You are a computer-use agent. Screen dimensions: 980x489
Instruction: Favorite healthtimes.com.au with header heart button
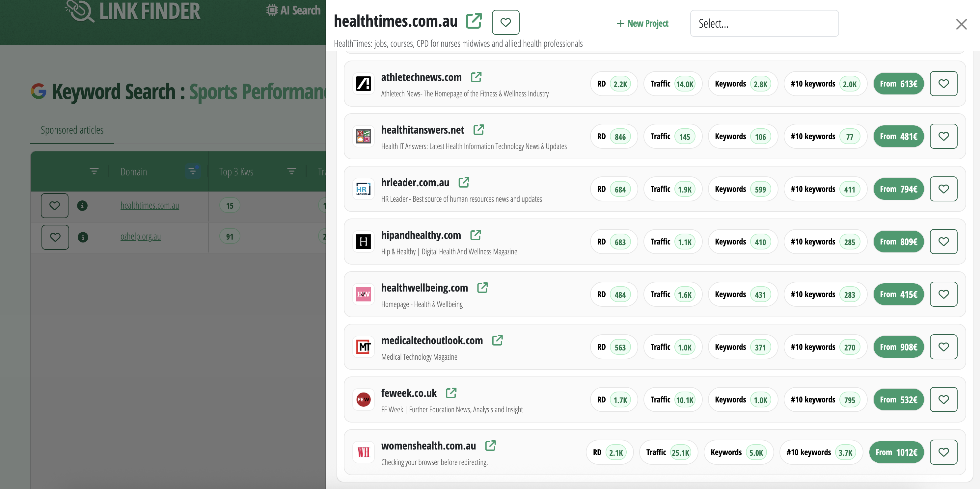[x=505, y=22]
